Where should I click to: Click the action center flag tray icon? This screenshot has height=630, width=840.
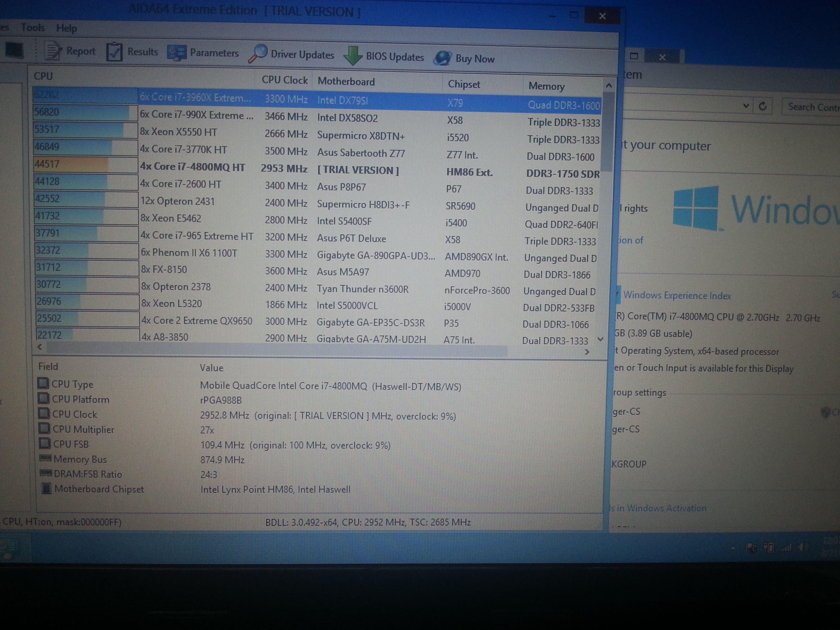pyautogui.click(x=751, y=547)
